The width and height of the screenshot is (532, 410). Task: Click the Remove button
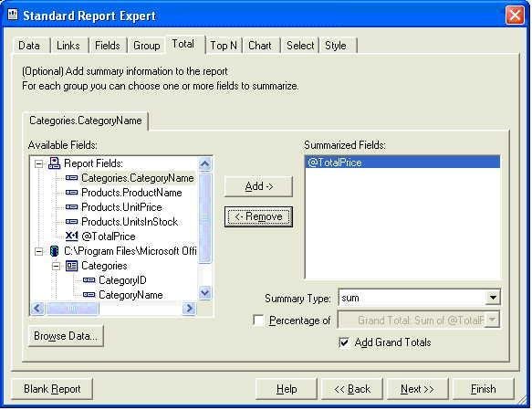258,216
